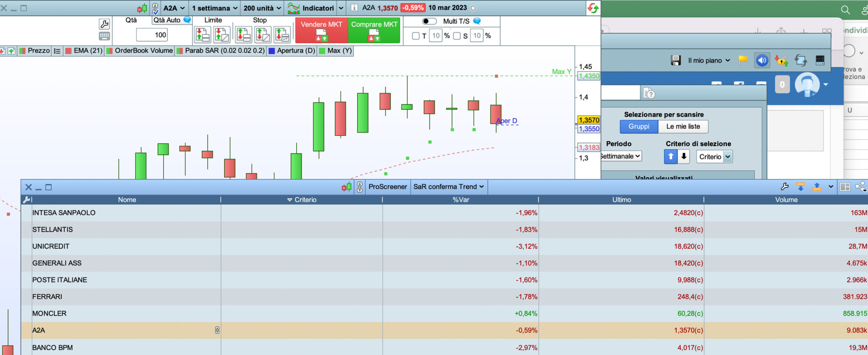This screenshot has width=868, height=355.
Task: Expand the ProScreener toolbar arrow menu
Action: coord(831,187)
